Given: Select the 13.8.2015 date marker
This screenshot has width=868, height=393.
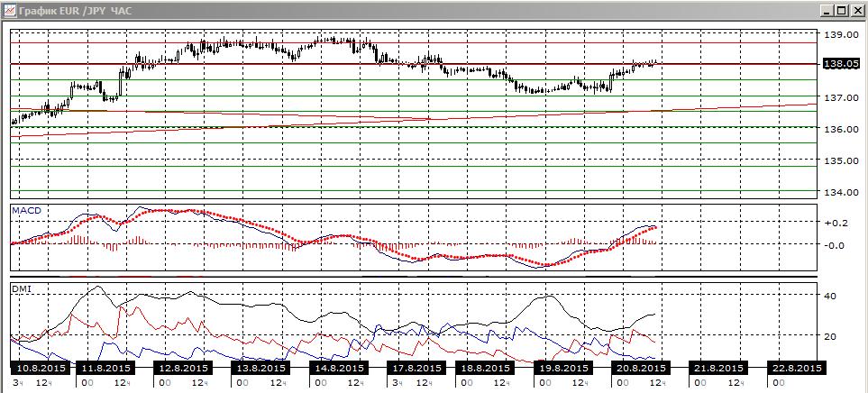Looking at the screenshot, I should coord(260,368).
